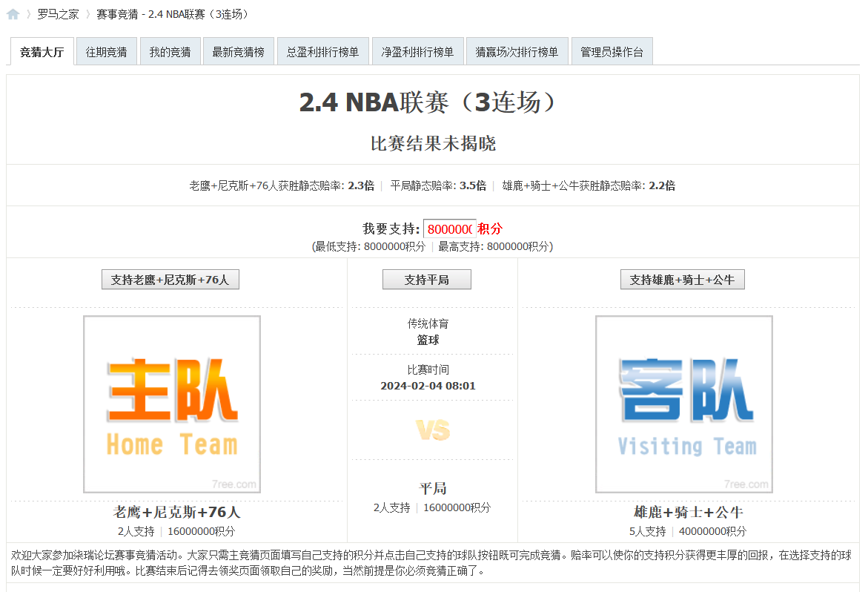Click the Visiting Team logo image
Viewport: 868px width, 592px height.
coord(683,404)
